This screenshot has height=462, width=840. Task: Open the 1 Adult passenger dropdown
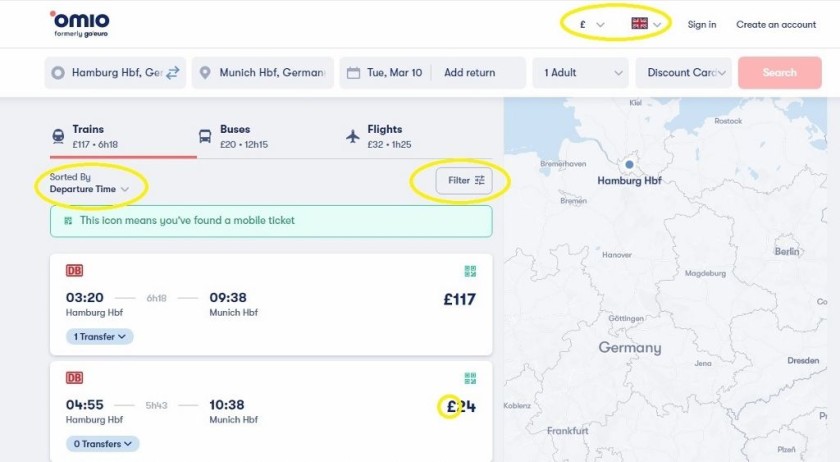click(x=582, y=72)
